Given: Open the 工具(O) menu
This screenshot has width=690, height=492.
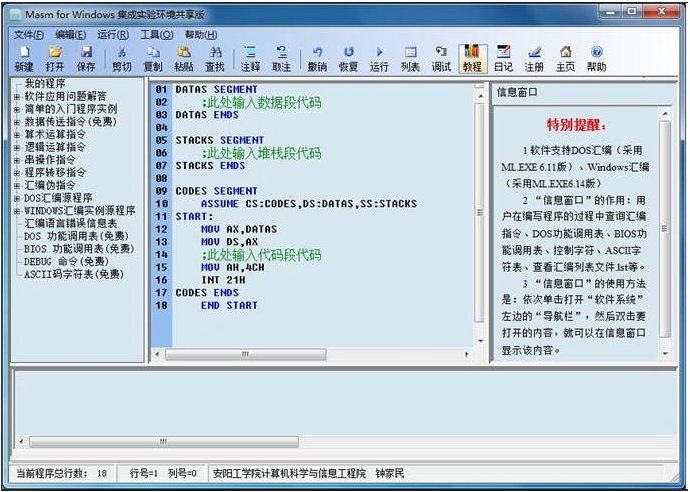Looking at the screenshot, I should (157, 35).
